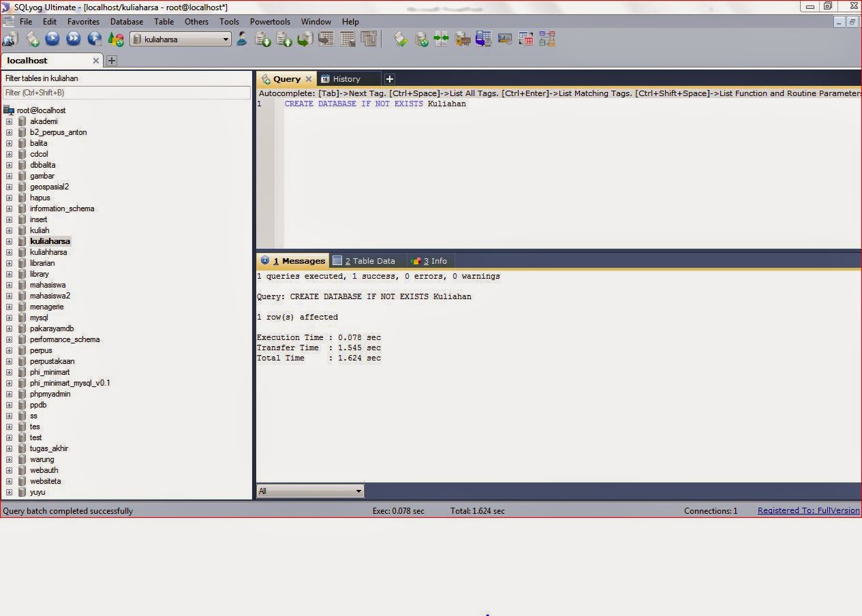
Task: Click the Create Table grid icon
Action: coord(326,40)
